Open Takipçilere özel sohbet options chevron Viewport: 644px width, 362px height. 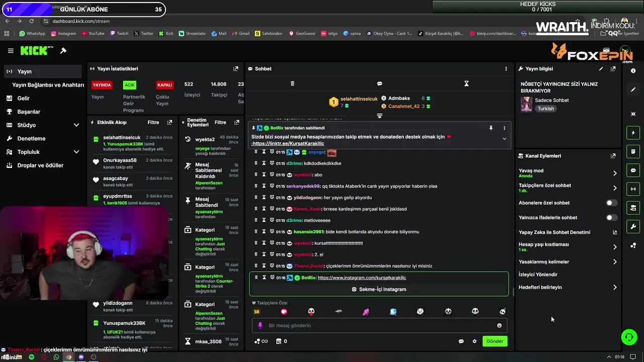[614, 188]
